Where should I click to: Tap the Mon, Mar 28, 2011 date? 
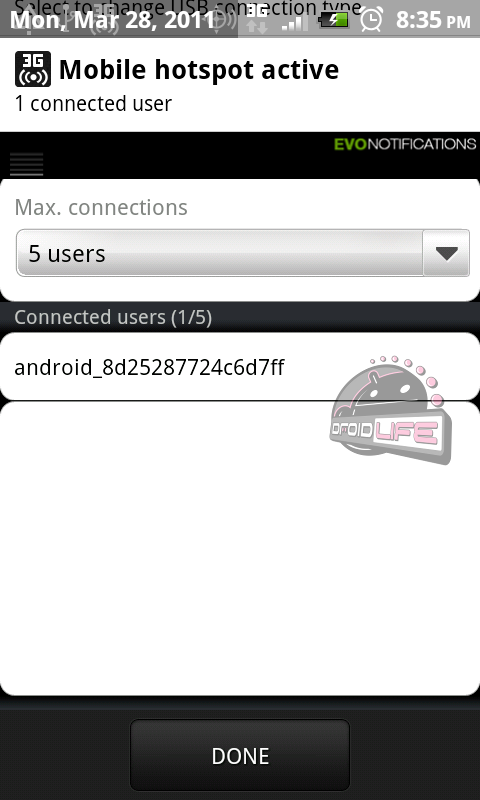(x=113, y=20)
